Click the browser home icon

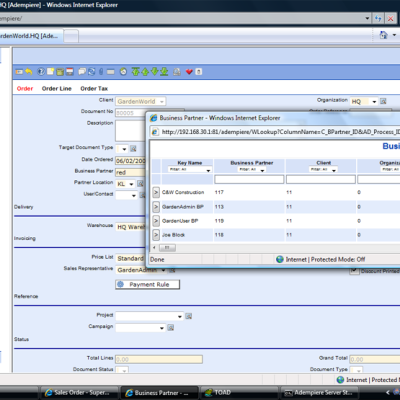click(384, 35)
